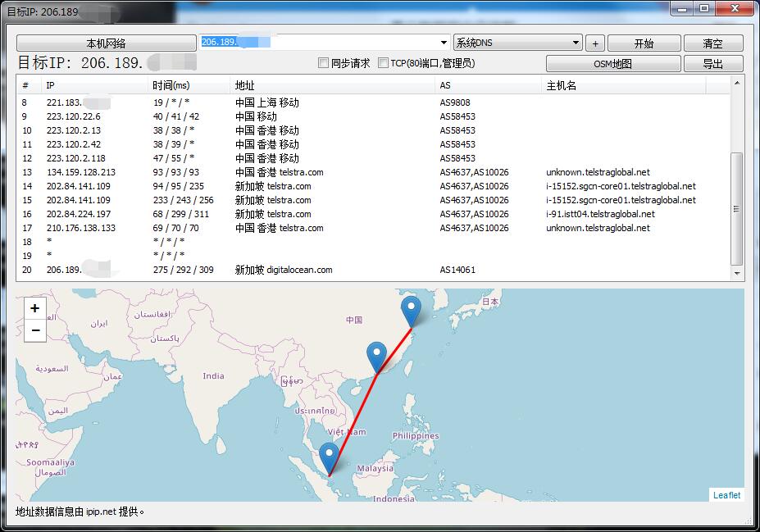Sort by the # column header
This screenshot has height=532, width=760.
click(29, 86)
